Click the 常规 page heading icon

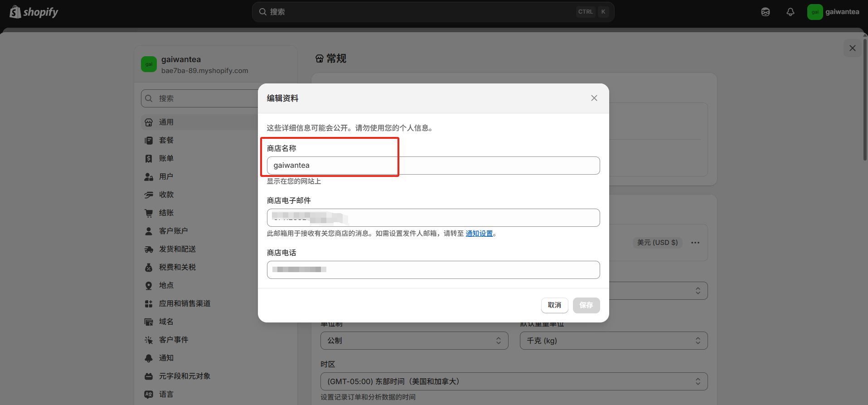click(320, 59)
